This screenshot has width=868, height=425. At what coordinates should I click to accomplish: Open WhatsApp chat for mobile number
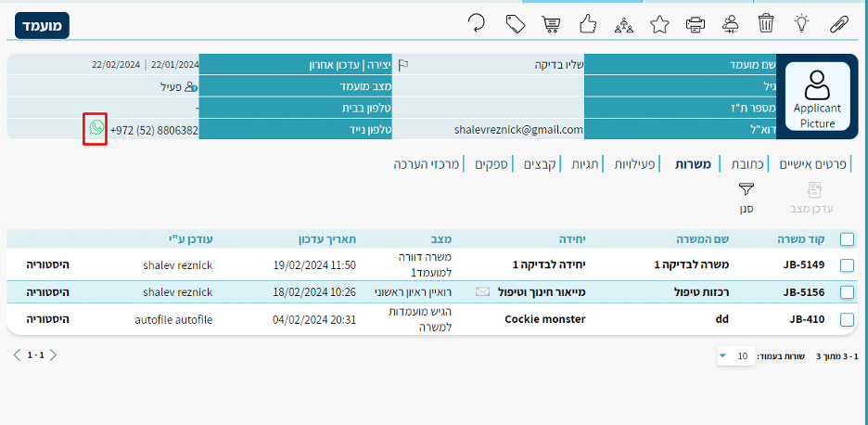[x=96, y=128]
